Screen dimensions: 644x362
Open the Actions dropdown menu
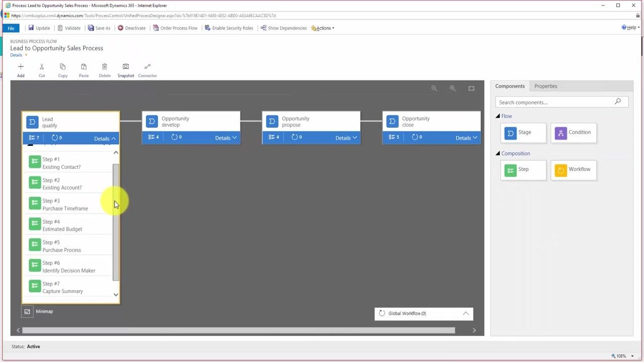click(x=323, y=28)
